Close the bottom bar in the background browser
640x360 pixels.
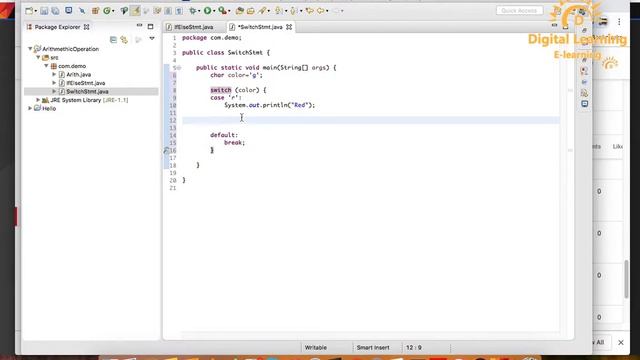click(x=621, y=342)
